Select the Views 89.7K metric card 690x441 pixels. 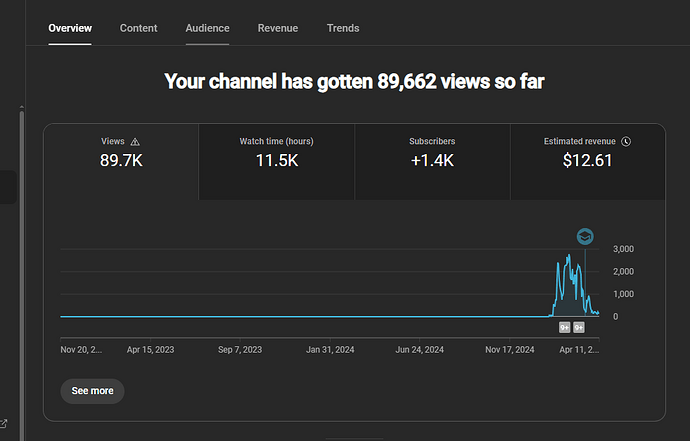coord(121,161)
